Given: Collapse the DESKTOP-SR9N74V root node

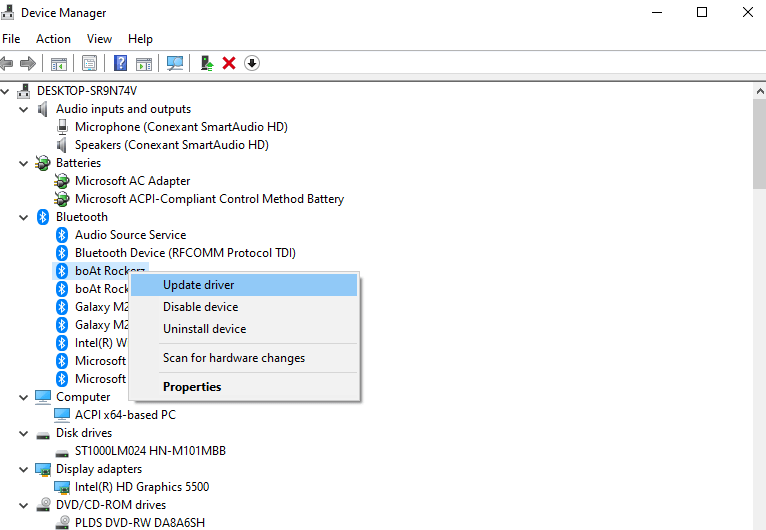Looking at the screenshot, I should click(5, 91).
